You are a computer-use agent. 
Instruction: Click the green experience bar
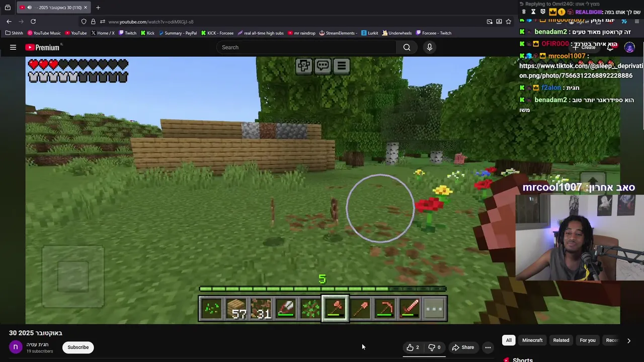[323, 289]
